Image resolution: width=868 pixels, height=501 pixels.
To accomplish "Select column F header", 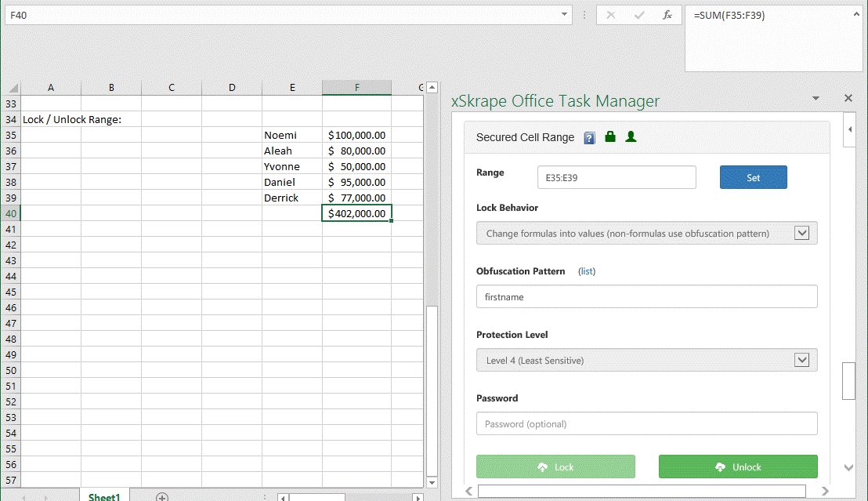I will click(356, 88).
